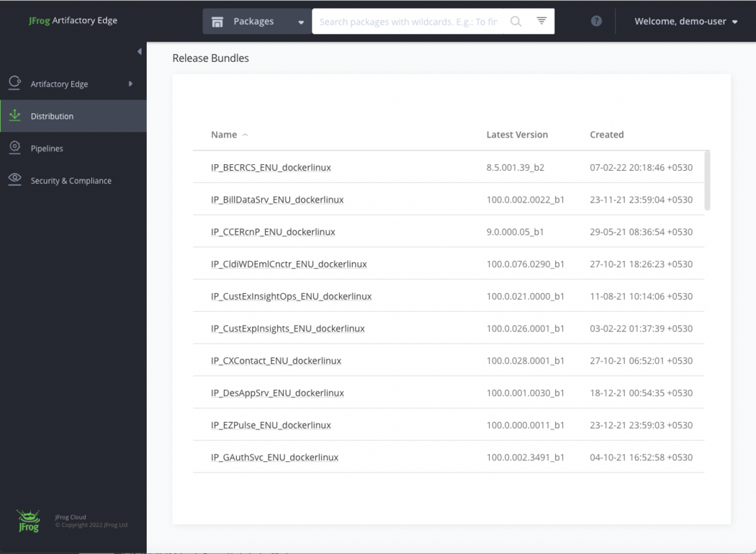
Task: Open the IP_CXContact_ENU_dockerlinux bundle
Action: [276, 361]
